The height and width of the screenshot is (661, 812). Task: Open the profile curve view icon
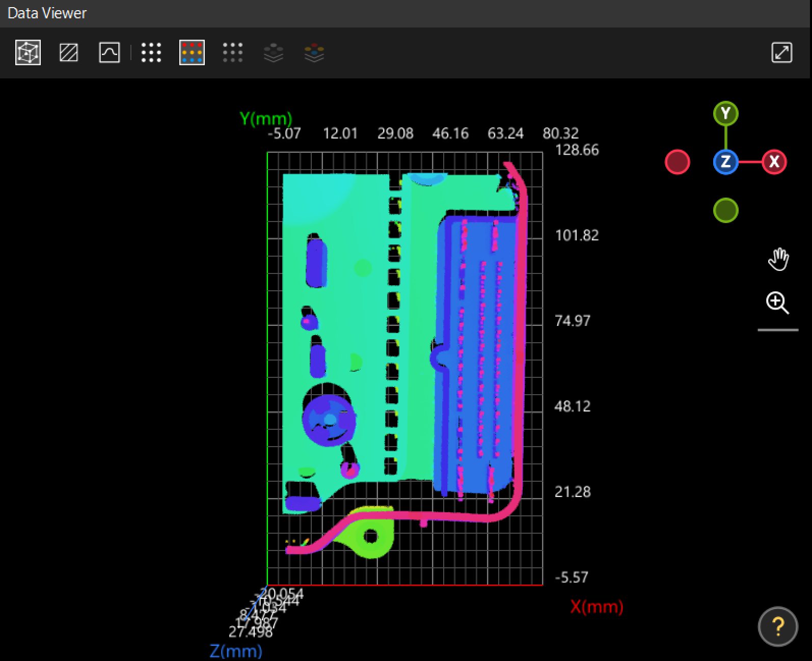(110, 52)
